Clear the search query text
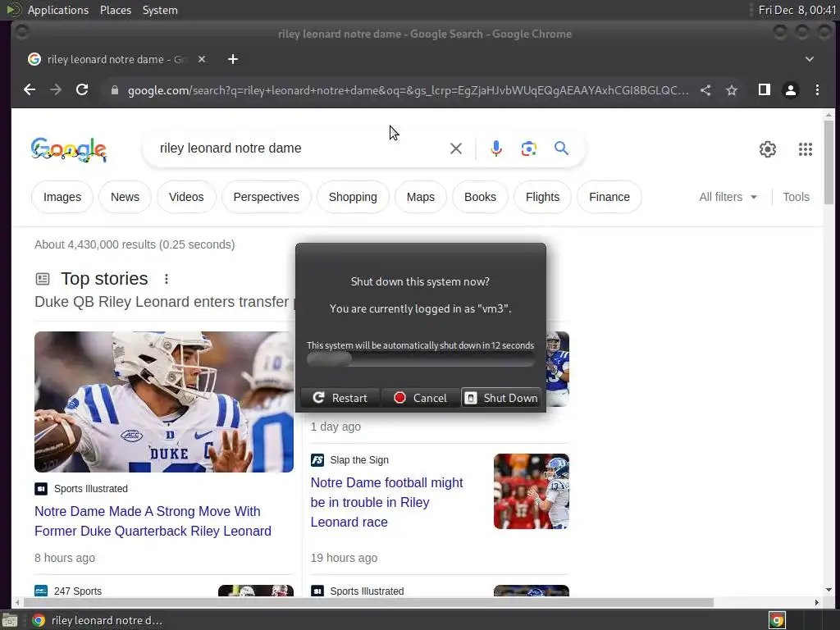The height and width of the screenshot is (630, 840). pyautogui.click(x=456, y=148)
